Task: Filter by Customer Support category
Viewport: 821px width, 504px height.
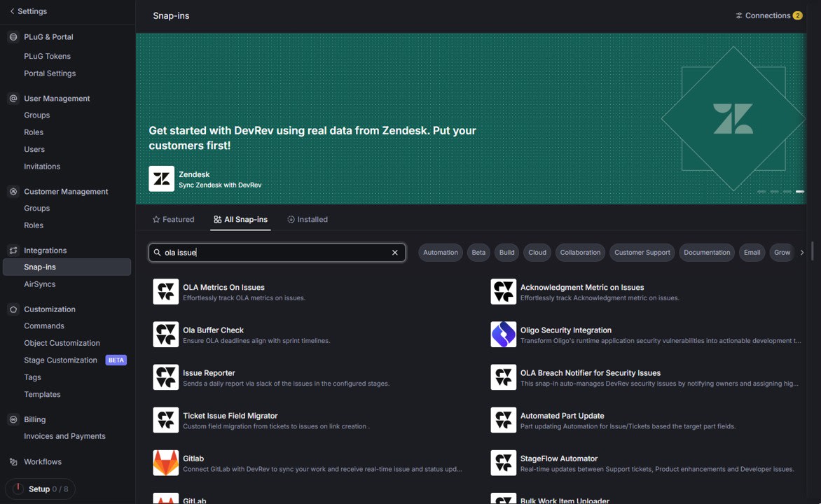Action: point(642,253)
